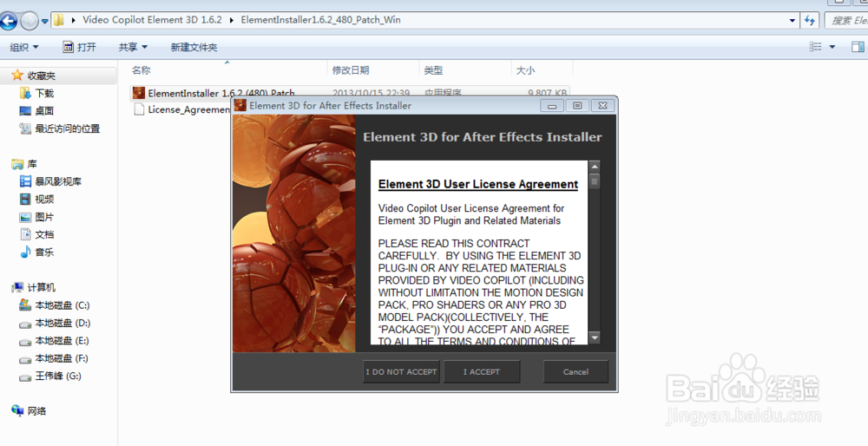Click the I ACCEPT button

(x=482, y=372)
